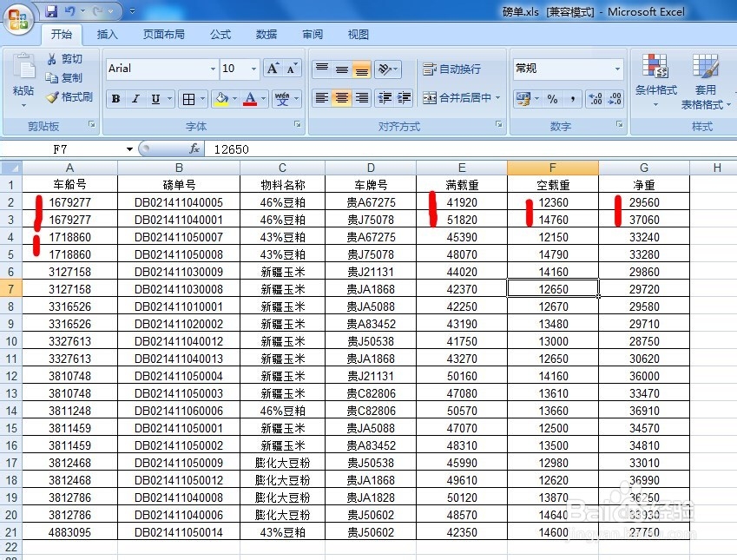The height and width of the screenshot is (560, 737).
Task: Toggle italic formatting
Action: pyautogui.click(x=135, y=98)
